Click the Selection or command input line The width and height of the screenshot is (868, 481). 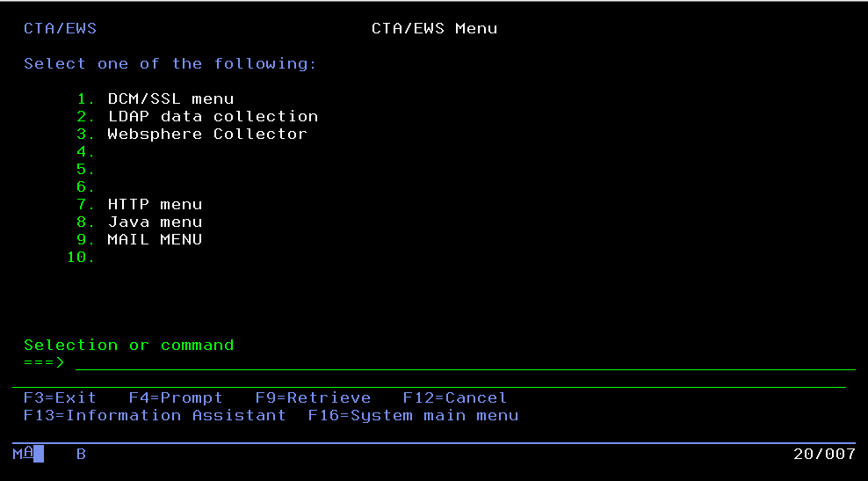point(465,363)
